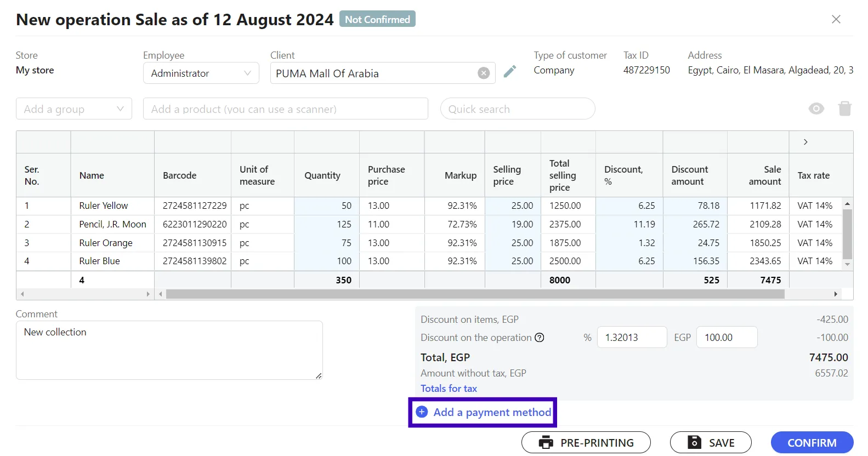Edit discount amount 78.18 cell
Viewport: 868px width, 456px height.
coord(695,206)
